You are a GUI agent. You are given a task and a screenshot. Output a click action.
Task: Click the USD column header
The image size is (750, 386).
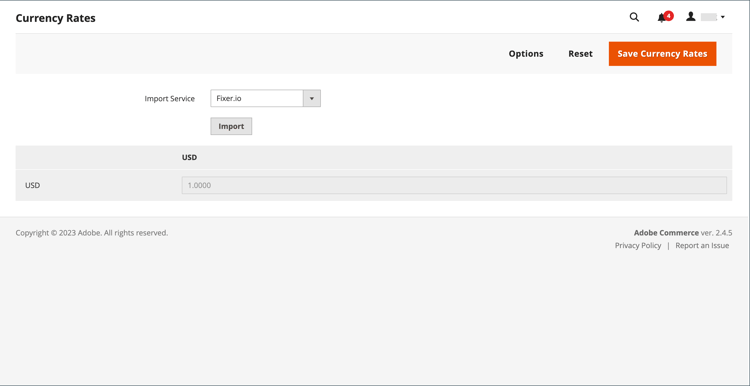[x=189, y=157]
